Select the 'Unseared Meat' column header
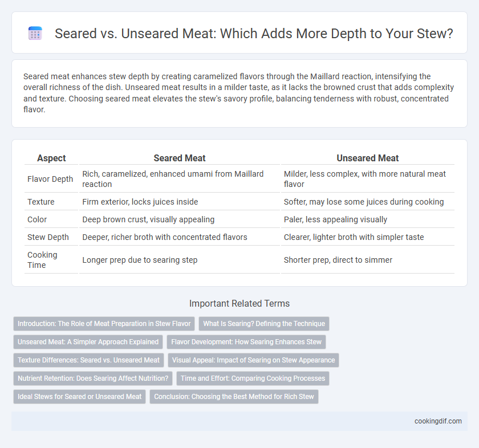 [x=367, y=158]
